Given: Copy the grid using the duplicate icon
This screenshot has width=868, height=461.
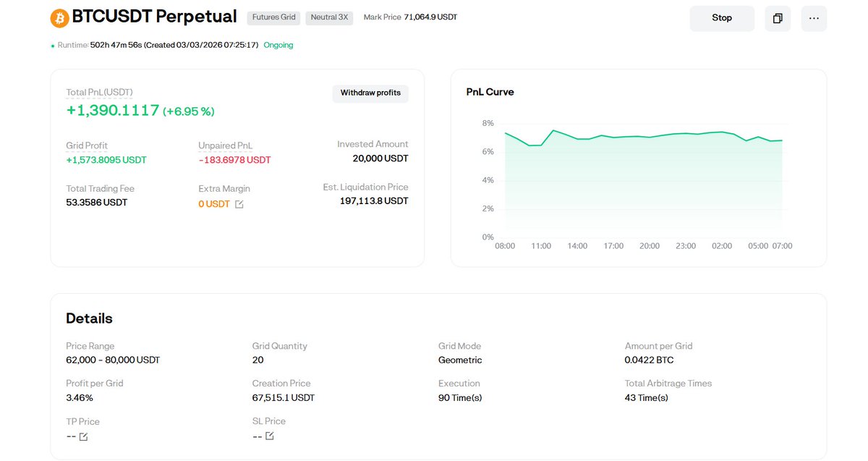Looking at the screenshot, I should [x=778, y=18].
